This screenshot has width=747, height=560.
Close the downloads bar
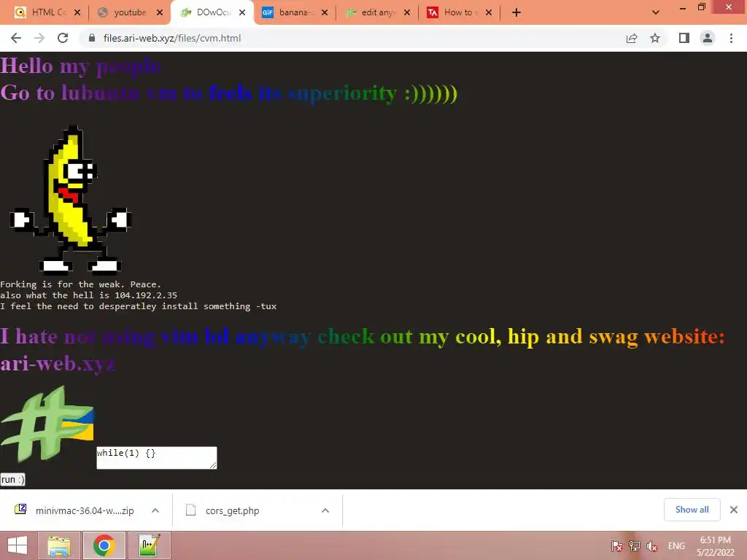coord(734,510)
